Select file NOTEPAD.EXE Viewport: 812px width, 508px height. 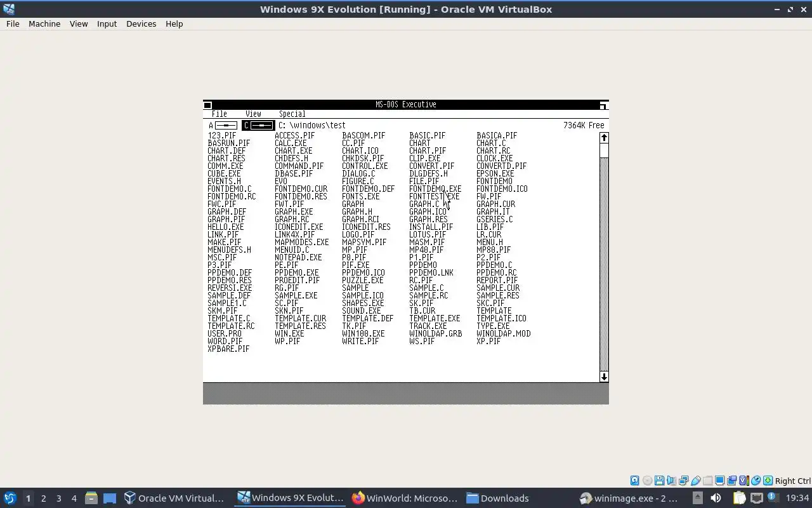coord(298,258)
